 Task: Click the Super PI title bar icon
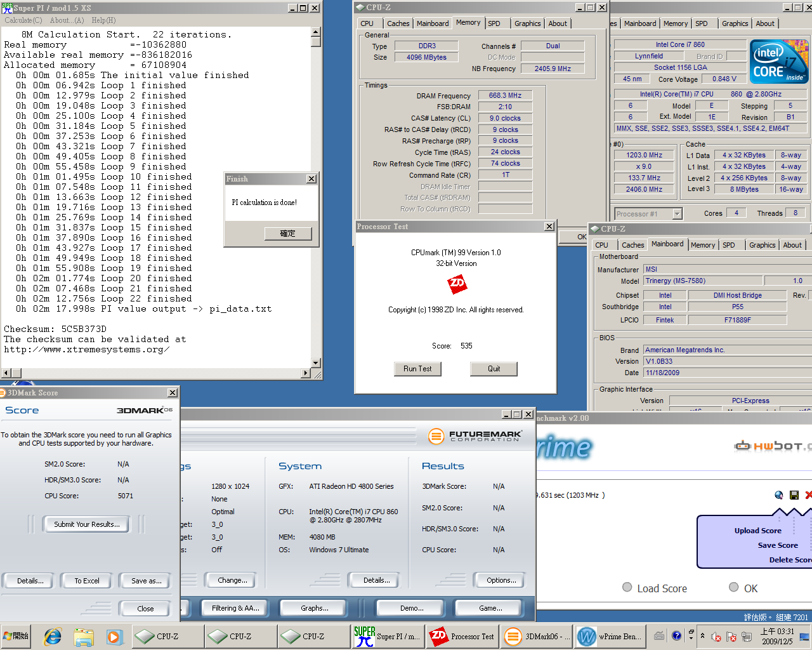pos(7,8)
